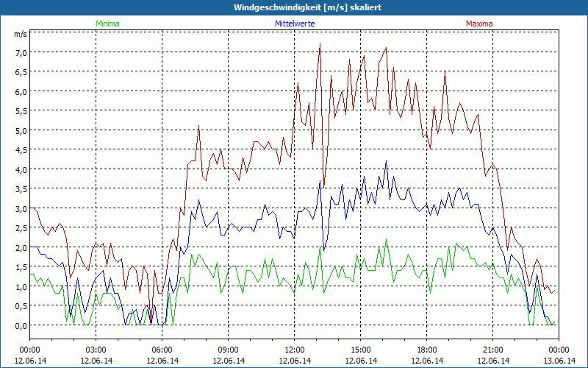
Task: Click the 03:00 time axis label
Action: coord(96,350)
